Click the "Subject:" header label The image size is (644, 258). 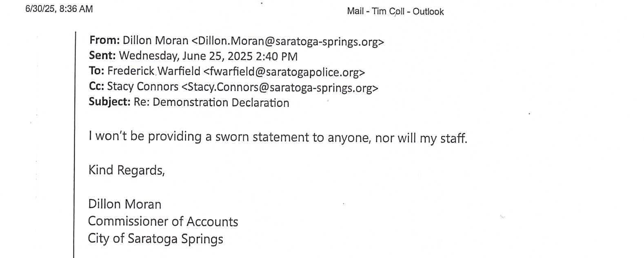point(109,102)
